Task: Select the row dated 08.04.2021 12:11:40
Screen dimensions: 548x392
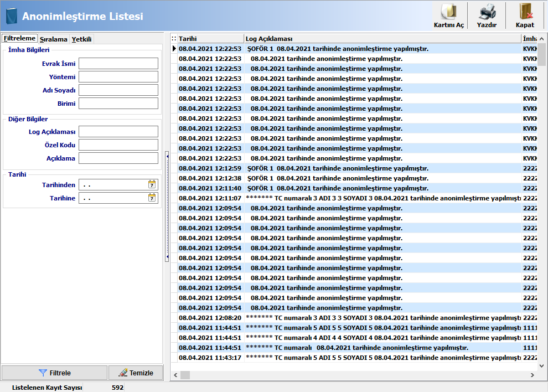Action: click(354, 188)
